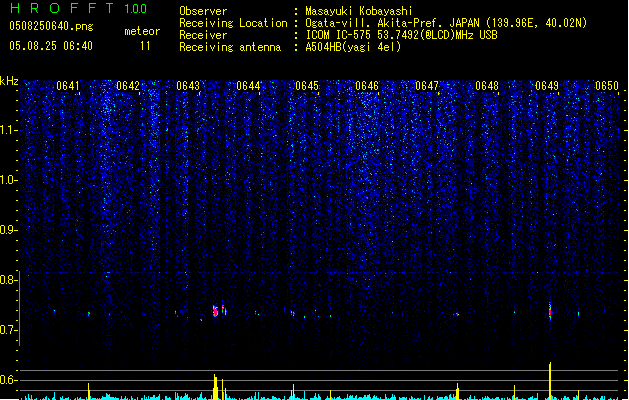Click the Observer label
This screenshot has width=629, height=400.
coord(203,11)
